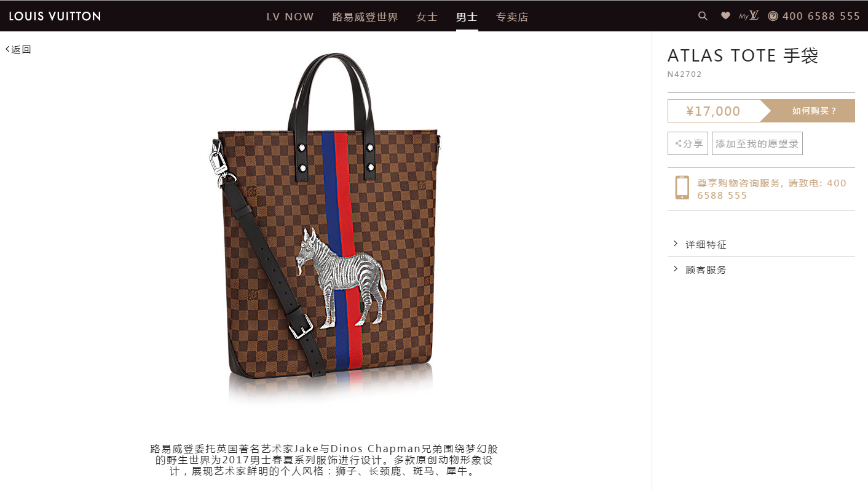Expand the 详细特征 section

(x=761, y=244)
